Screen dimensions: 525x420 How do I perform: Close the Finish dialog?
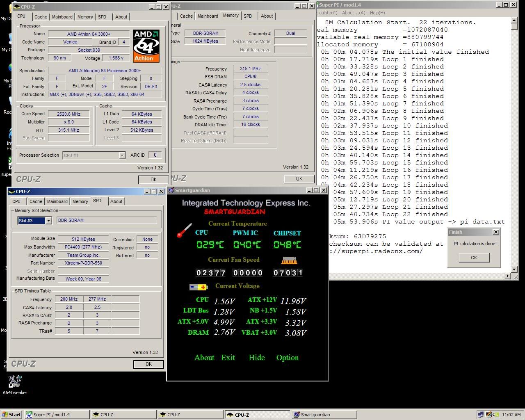pos(495,232)
